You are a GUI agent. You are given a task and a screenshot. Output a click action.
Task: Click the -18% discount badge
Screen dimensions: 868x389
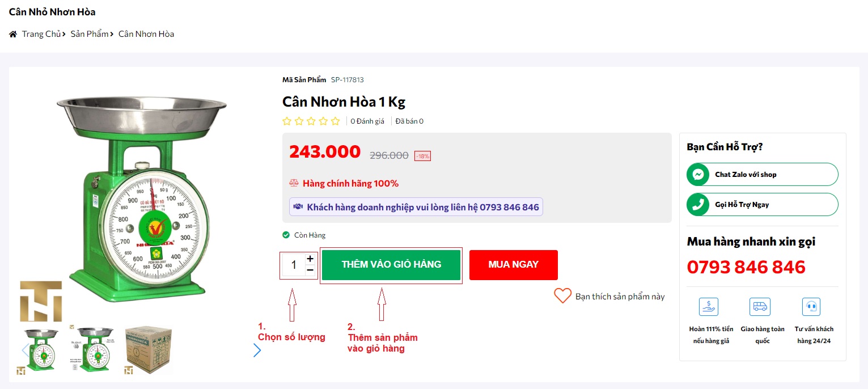pos(422,156)
